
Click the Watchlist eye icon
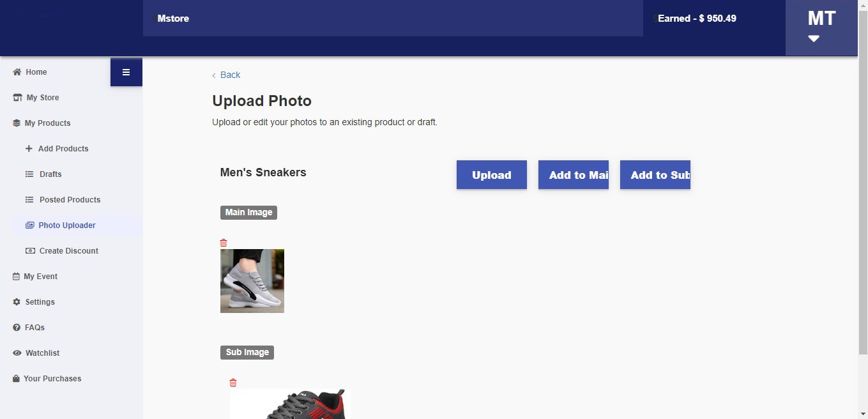(x=17, y=353)
